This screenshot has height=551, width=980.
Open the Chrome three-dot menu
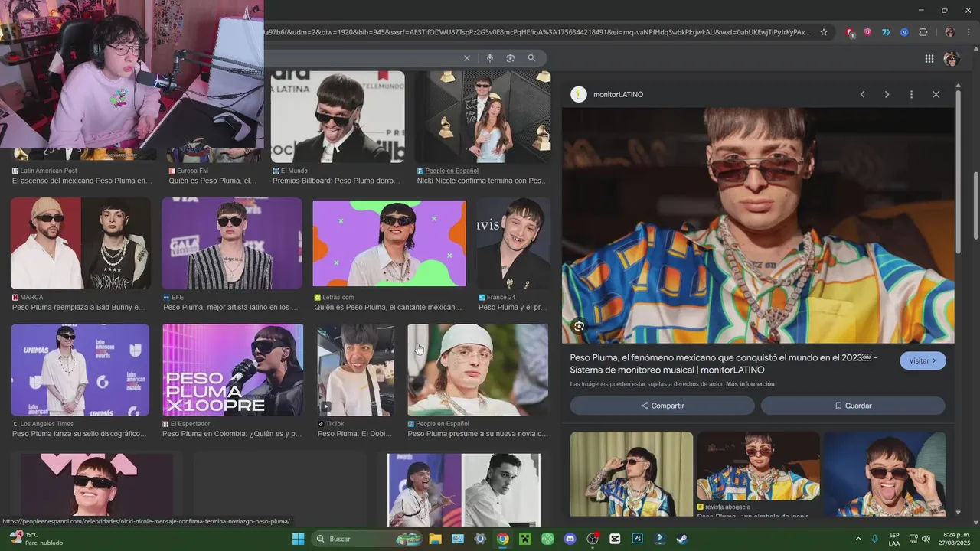969,32
